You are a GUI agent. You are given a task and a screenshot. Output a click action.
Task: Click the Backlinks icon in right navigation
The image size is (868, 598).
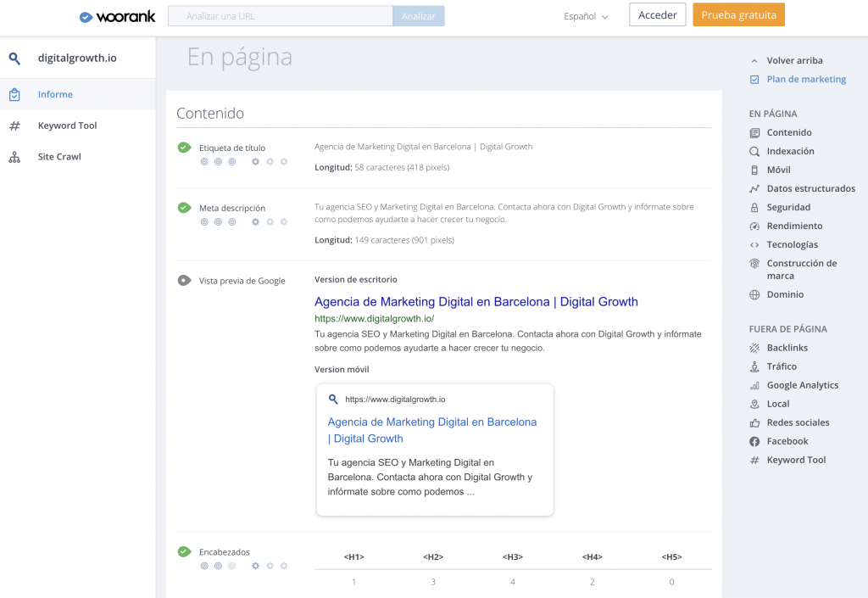click(x=754, y=349)
